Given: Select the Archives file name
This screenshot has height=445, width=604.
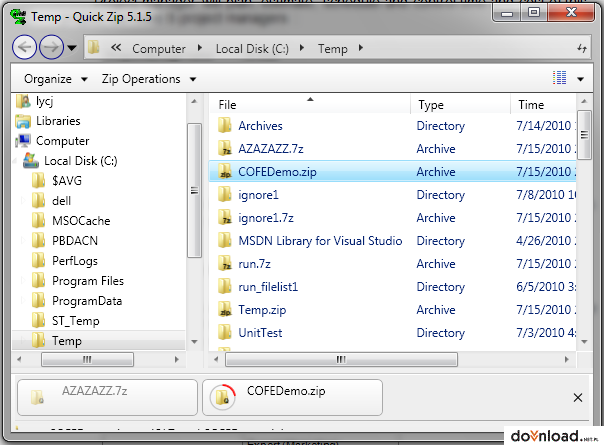Looking at the screenshot, I should pyautogui.click(x=260, y=126).
